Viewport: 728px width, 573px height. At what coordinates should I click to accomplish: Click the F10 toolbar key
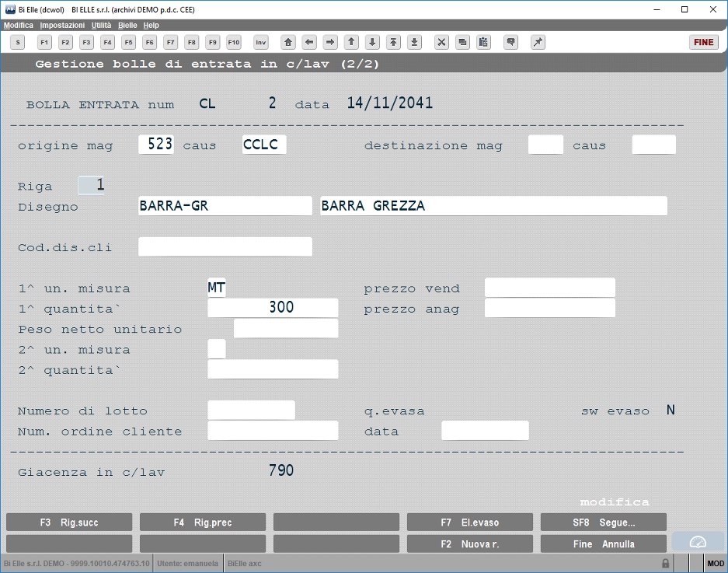point(234,42)
